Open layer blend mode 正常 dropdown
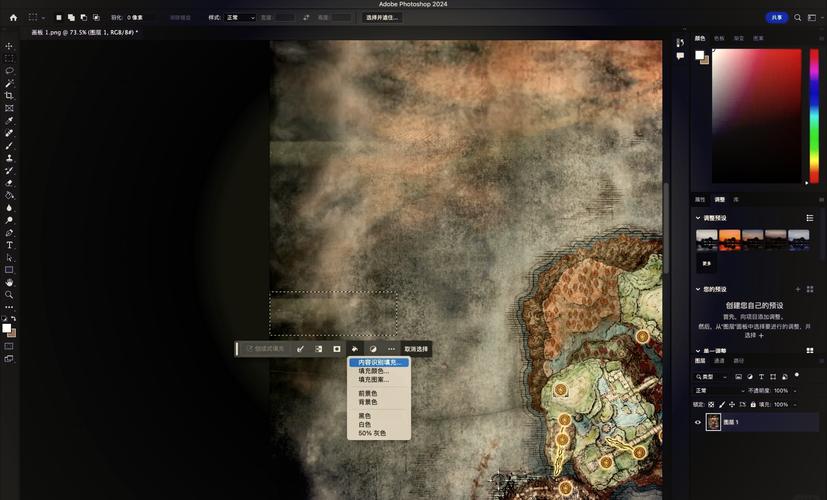This screenshot has height=500, width=827. [719, 391]
